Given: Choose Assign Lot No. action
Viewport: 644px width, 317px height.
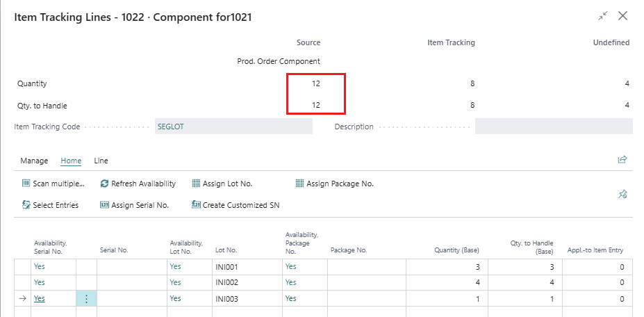Looking at the screenshot, I should point(228,184).
